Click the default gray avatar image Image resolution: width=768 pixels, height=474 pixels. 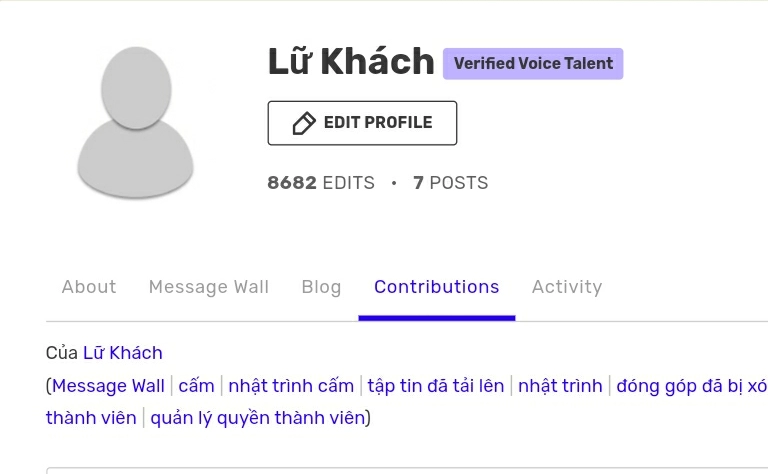pos(135,124)
